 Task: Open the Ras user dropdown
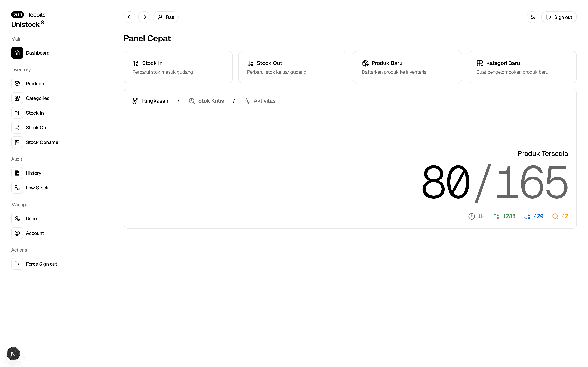coord(166,17)
